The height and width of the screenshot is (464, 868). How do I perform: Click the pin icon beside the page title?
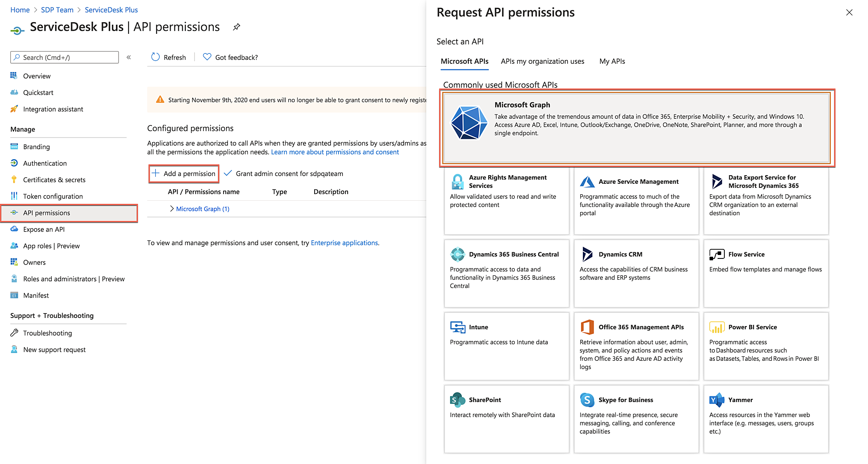pyautogui.click(x=237, y=27)
